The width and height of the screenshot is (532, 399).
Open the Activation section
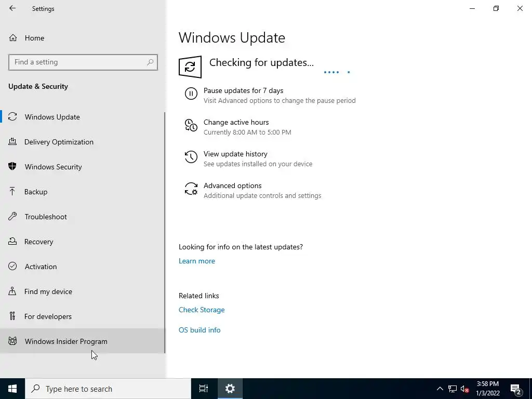[x=82, y=267]
